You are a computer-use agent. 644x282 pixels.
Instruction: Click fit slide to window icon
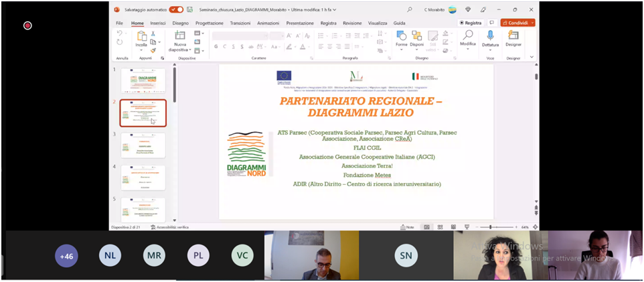(535, 227)
